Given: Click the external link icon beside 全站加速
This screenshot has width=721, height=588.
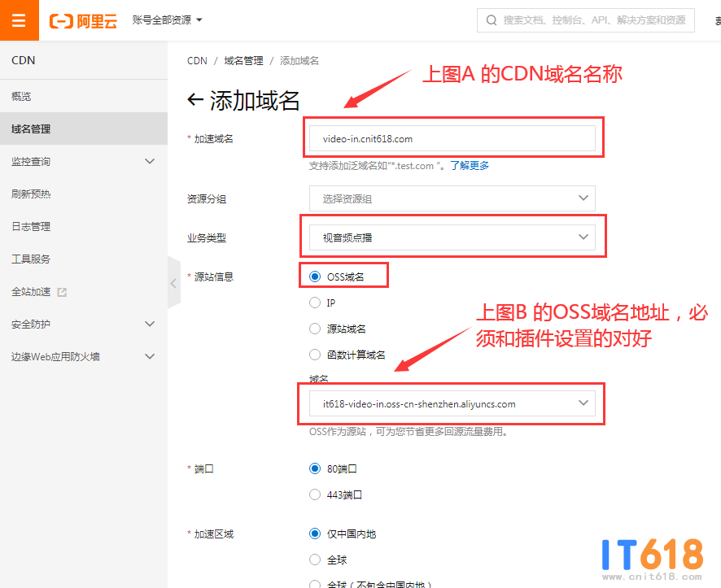Looking at the screenshot, I should [x=62, y=292].
